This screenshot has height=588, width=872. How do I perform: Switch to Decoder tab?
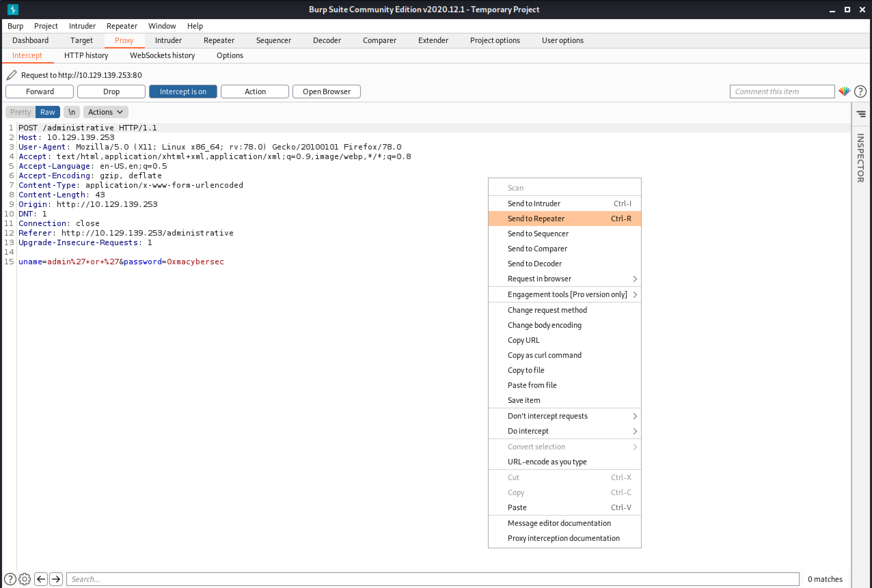coord(327,40)
